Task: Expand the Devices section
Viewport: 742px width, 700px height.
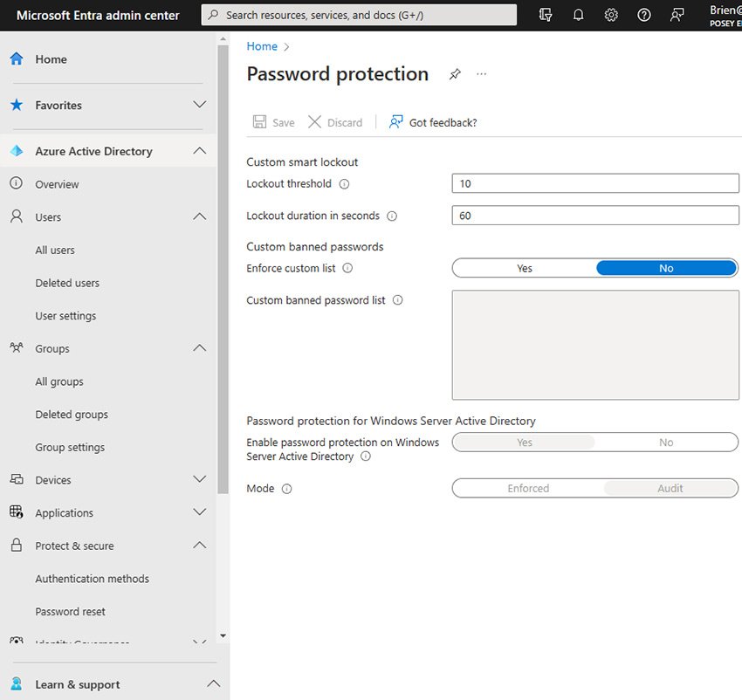Action: [199, 479]
